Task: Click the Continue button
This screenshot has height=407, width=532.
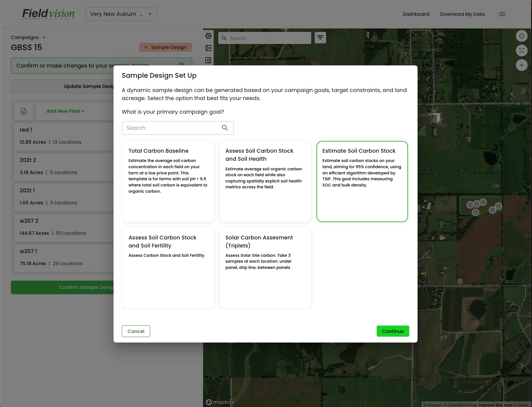Action: tap(392, 331)
